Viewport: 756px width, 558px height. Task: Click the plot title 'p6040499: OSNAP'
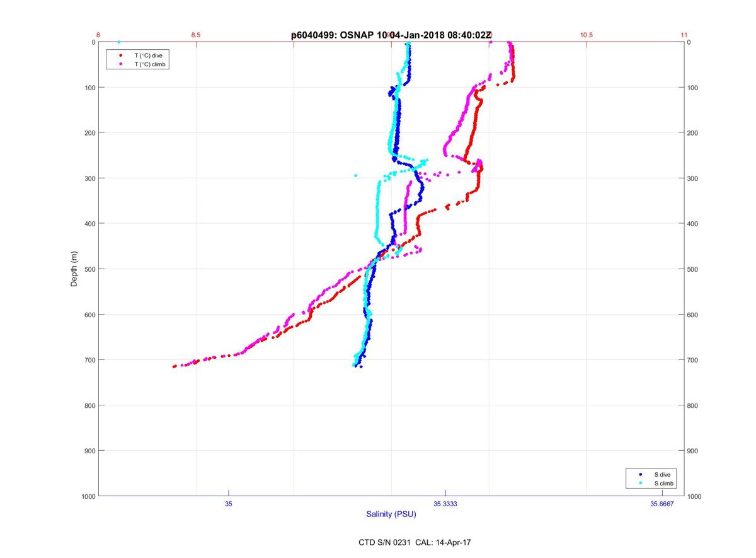333,36
